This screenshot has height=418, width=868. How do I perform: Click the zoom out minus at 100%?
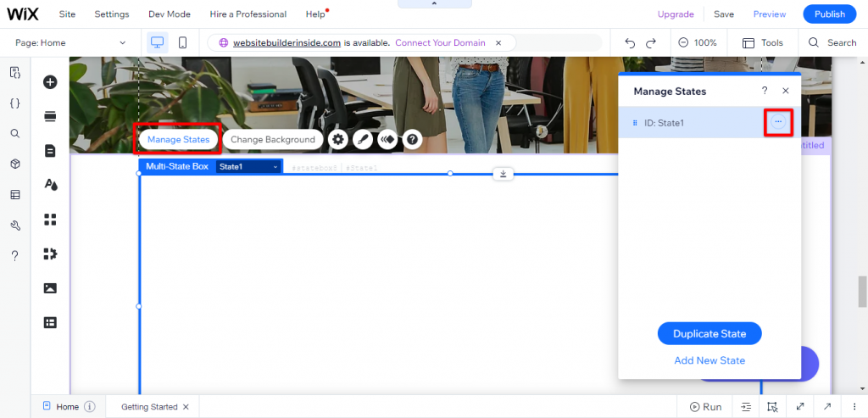[x=684, y=42]
